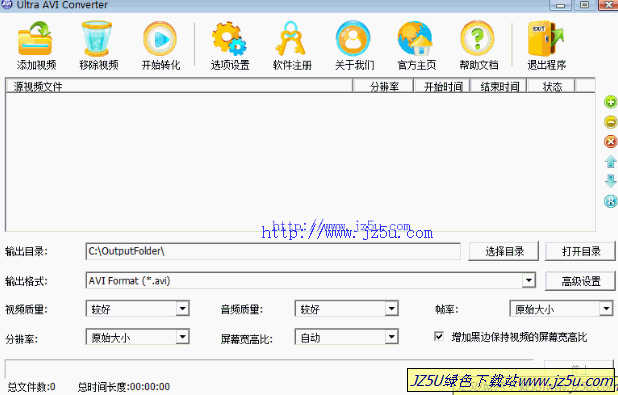Click the 结束时间 column header
Viewport: 618px width, 395px height.
(x=499, y=86)
